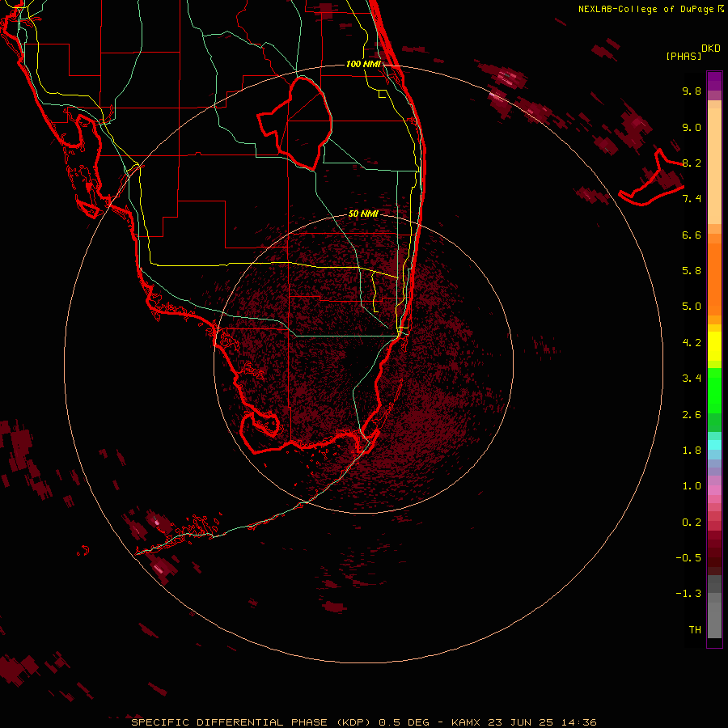Click the TH threshold label on legend
This screenshot has width=728, height=728.
pos(695,630)
